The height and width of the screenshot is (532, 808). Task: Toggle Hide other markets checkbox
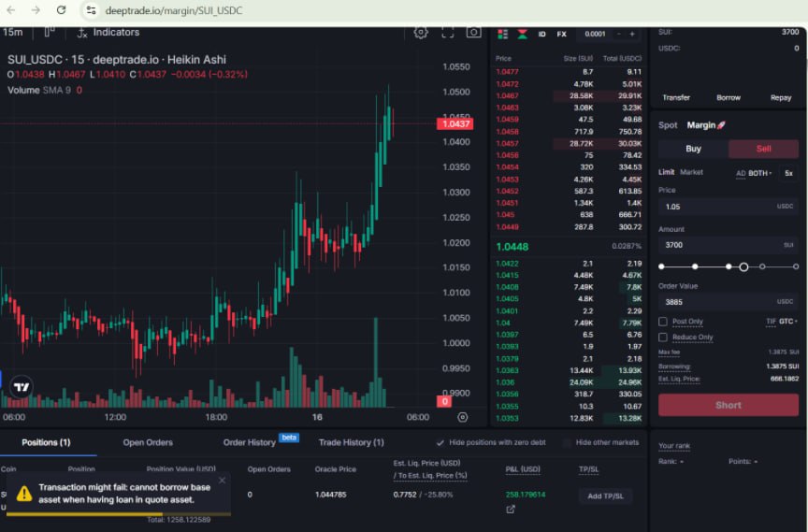567,442
